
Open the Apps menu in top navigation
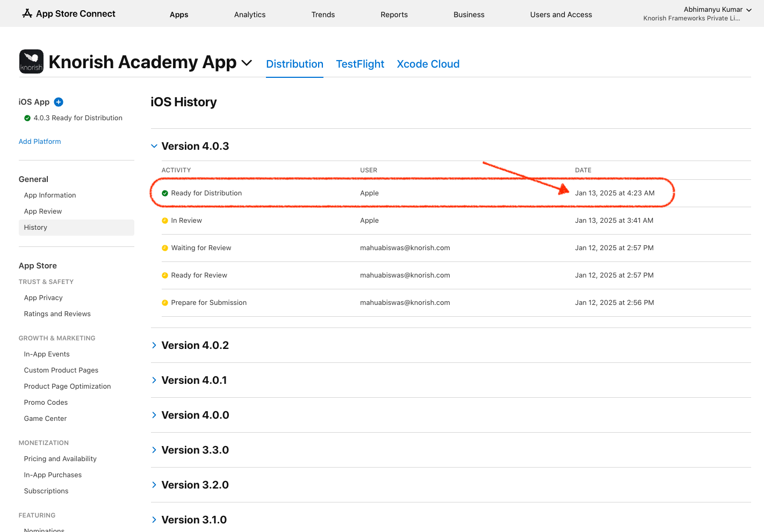tap(179, 14)
